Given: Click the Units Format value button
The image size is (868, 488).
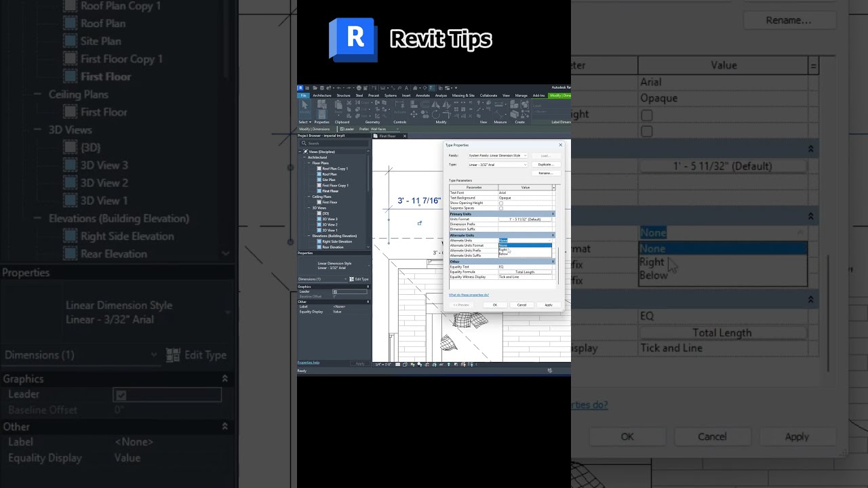Looking at the screenshot, I should coord(525,219).
